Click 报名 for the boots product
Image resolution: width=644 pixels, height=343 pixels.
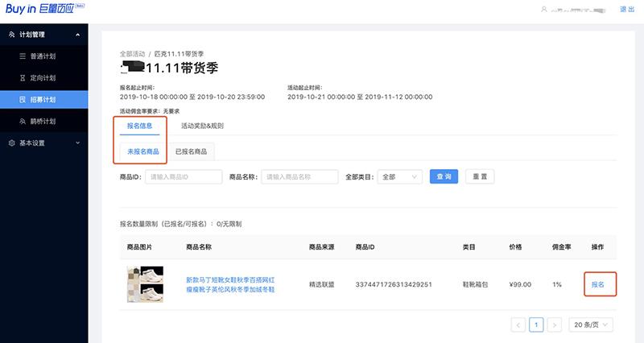tap(598, 284)
